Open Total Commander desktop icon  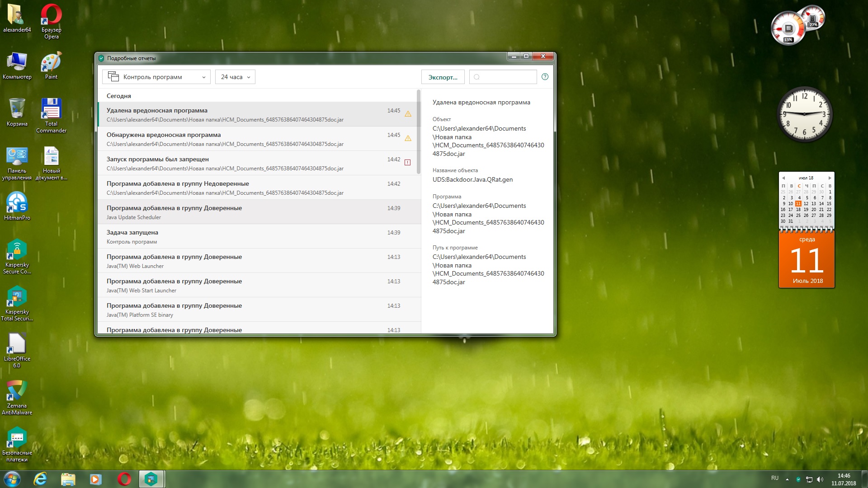(51, 109)
